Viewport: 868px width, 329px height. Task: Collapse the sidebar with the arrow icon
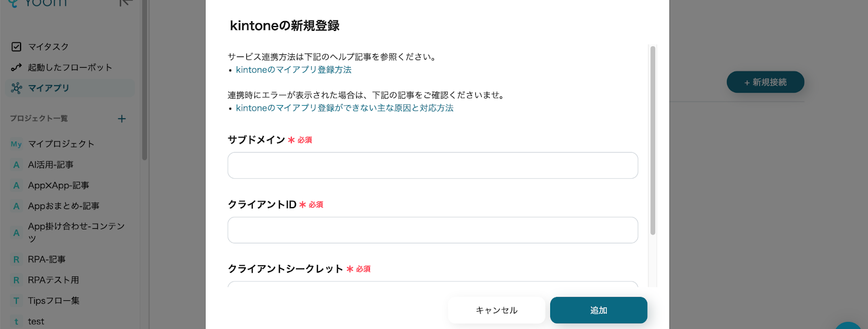click(x=125, y=3)
